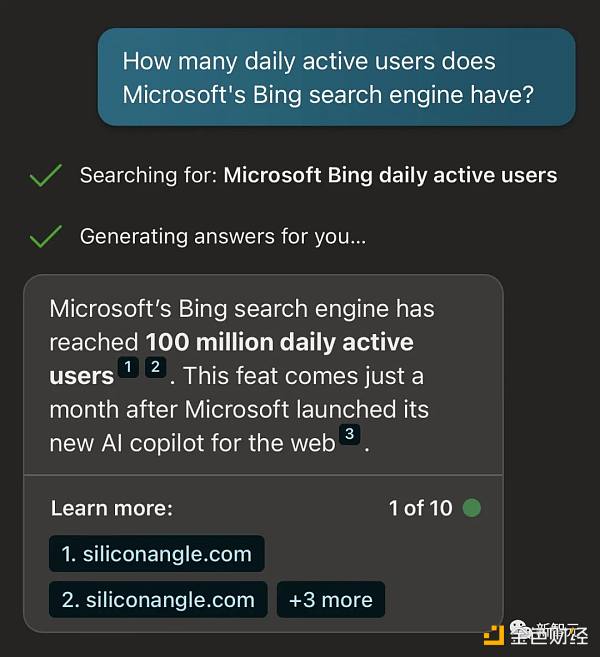Screen dimensions: 600x657
Task: Open the "2. siliconangle.com" source link
Action: click(x=158, y=600)
